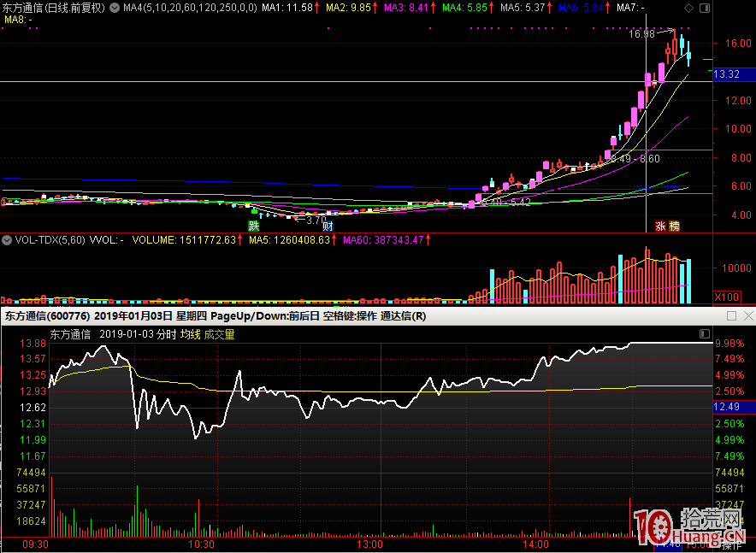
Task: Maximize the 东方通信 intraday popup window
Action: point(731,316)
